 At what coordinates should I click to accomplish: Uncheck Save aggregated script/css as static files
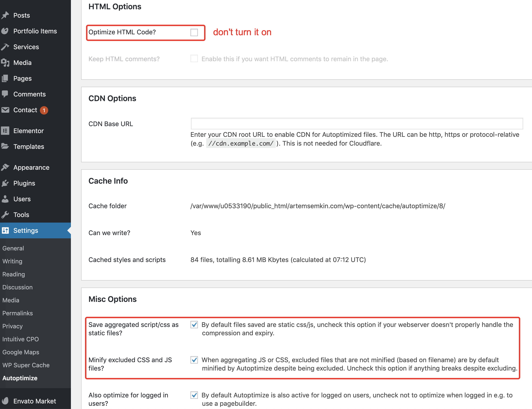click(x=194, y=325)
